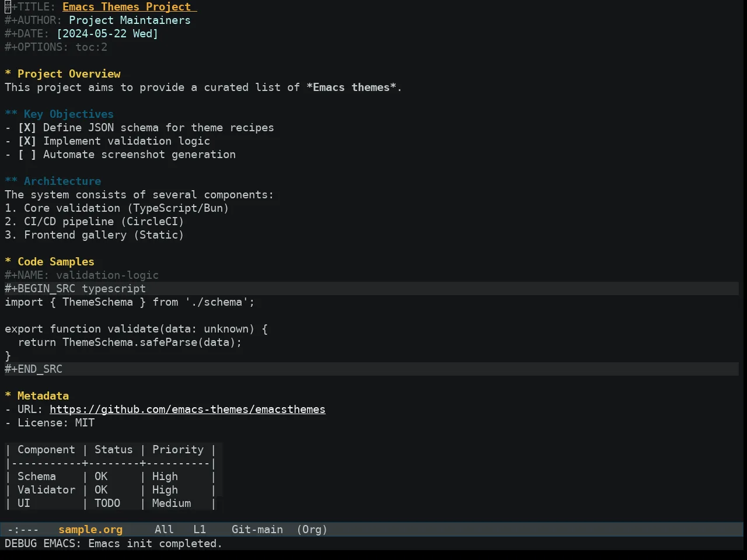
Task: Click the import ThemeSchema code line
Action: (130, 302)
